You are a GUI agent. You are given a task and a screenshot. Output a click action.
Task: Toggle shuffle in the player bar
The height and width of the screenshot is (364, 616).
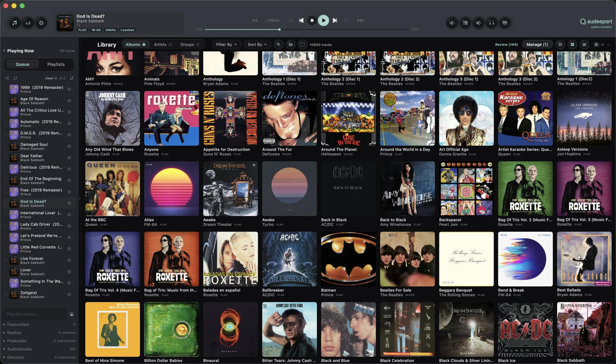pyautogui.click(x=291, y=21)
